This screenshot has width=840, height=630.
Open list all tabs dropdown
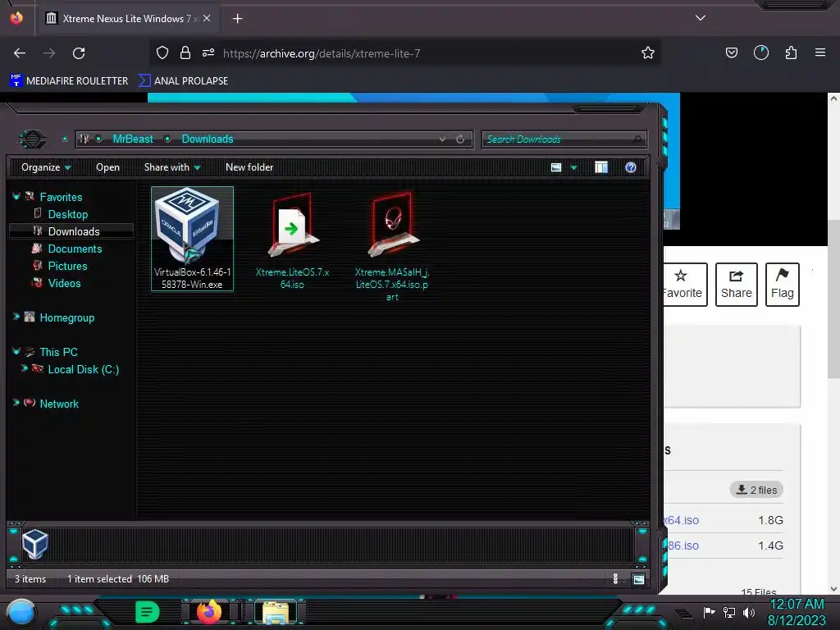tap(701, 18)
